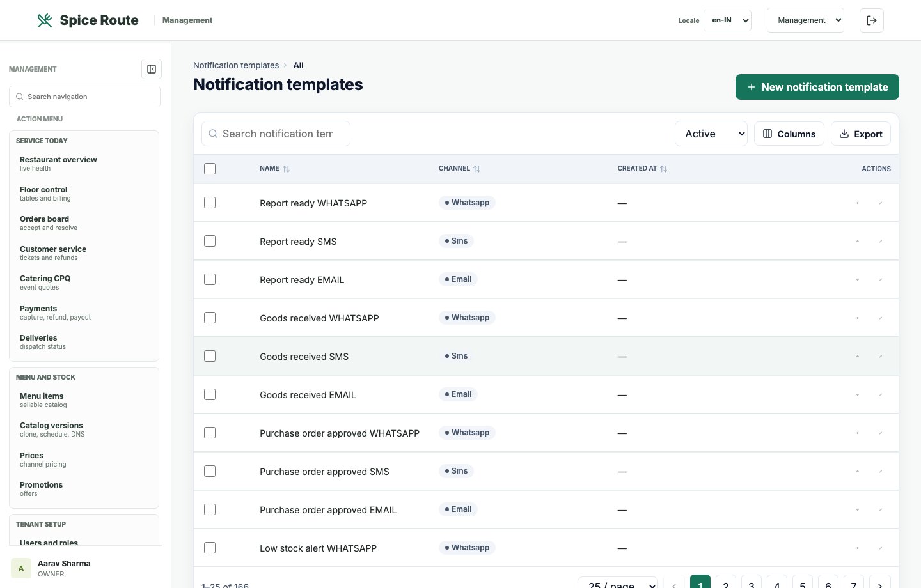Open Prices in sidebar
921x588 pixels.
[x=84, y=460]
